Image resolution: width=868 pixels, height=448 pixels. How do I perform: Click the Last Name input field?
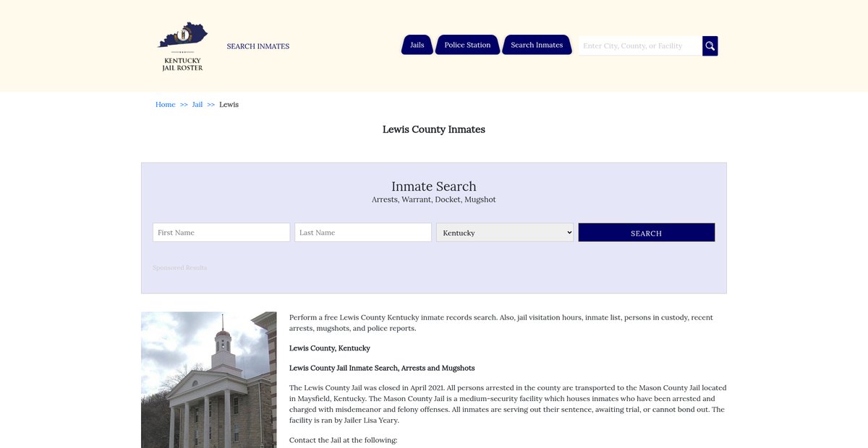[x=363, y=232]
